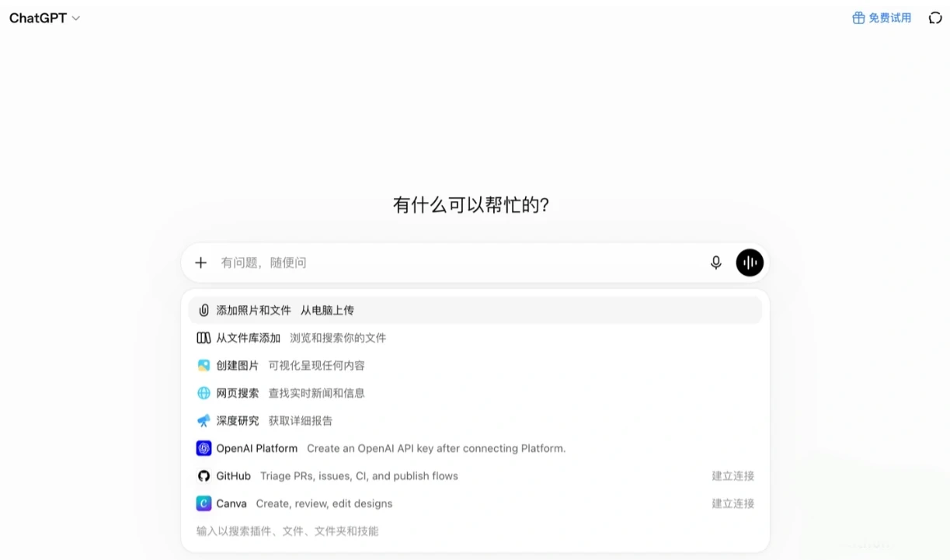Screen dimensions: 950x560
Task: Click the OpenAI Platform app icon
Action: pyautogui.click(x=204, y=448)
